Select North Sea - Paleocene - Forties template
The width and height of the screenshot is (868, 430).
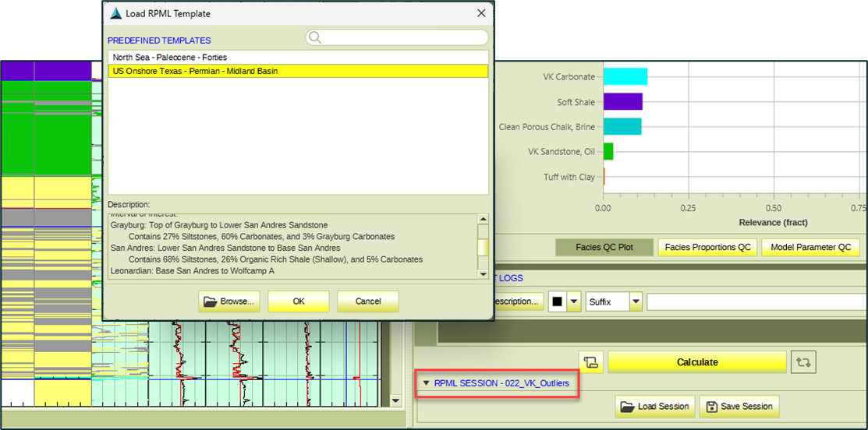(298, 57)
